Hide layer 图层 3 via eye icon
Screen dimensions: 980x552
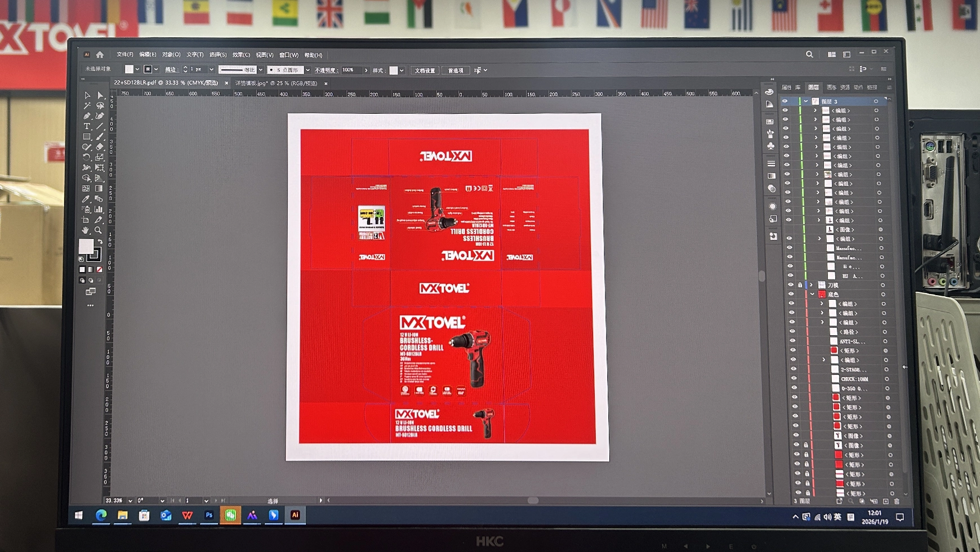(785, 101)
